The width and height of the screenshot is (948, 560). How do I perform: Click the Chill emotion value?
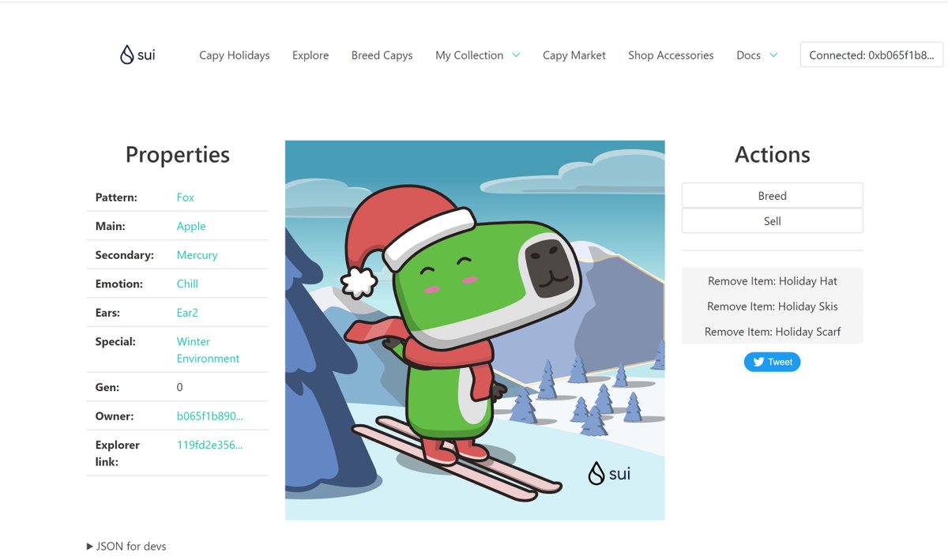[187, 284]
